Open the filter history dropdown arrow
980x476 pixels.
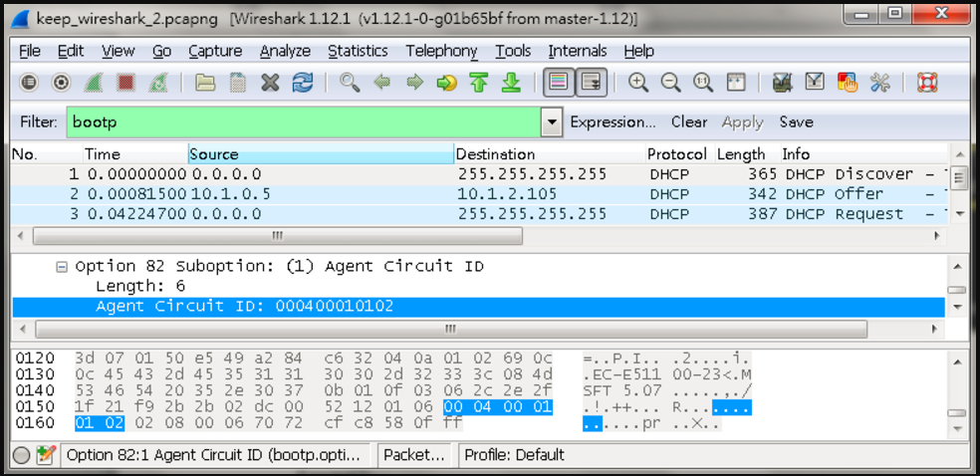point(552,121)
